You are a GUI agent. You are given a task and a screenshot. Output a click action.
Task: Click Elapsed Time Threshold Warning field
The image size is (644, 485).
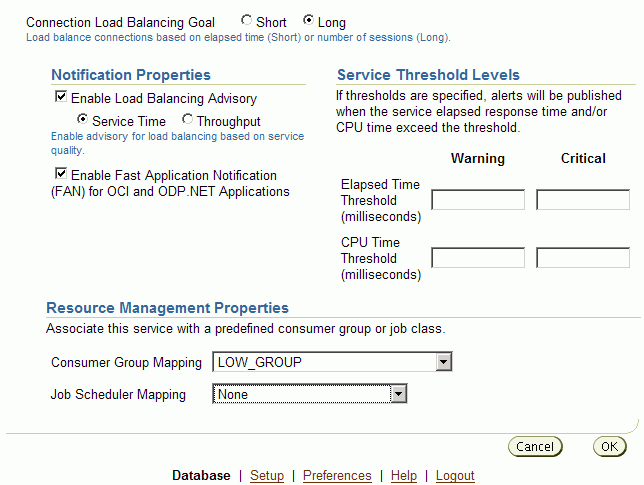(477, 200)
